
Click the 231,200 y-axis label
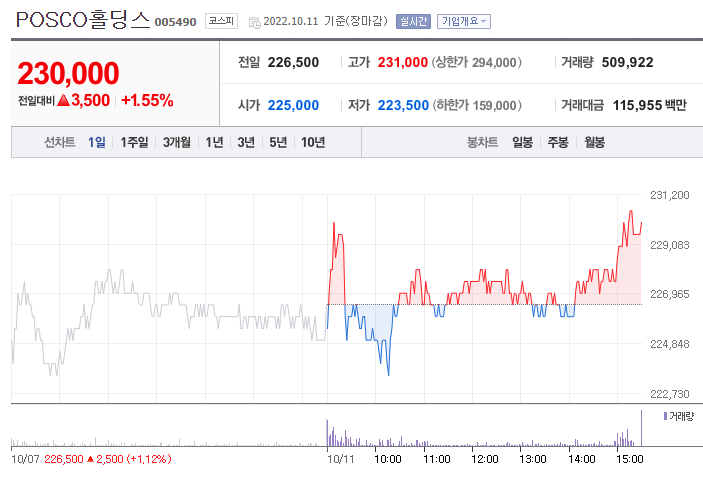pyautogui.click(x=669, y=195)
